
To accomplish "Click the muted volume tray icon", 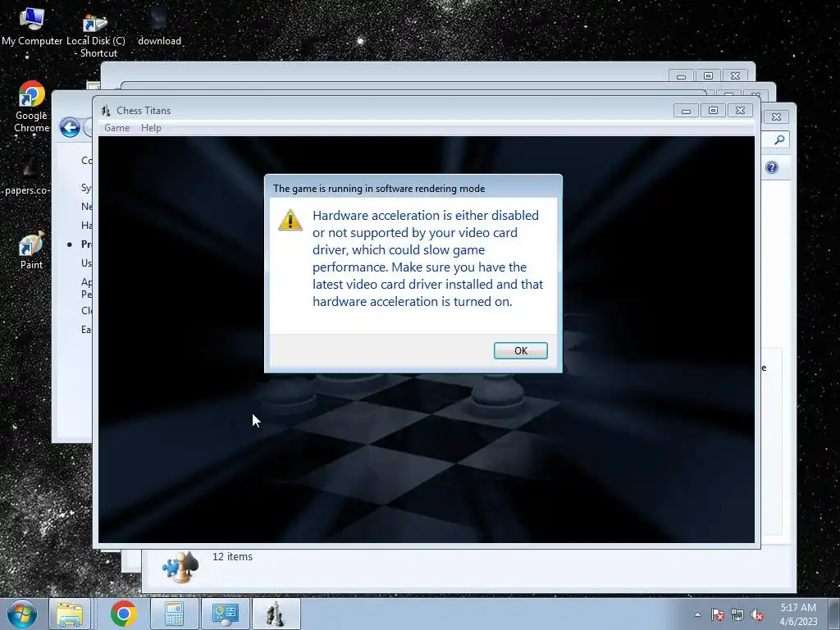I will point(757,614).
